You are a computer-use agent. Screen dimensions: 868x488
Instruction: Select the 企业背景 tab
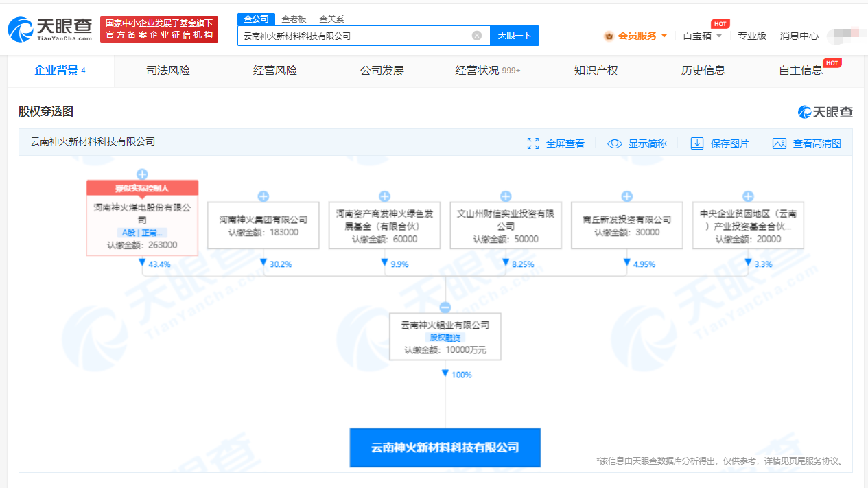pos(60,71)
